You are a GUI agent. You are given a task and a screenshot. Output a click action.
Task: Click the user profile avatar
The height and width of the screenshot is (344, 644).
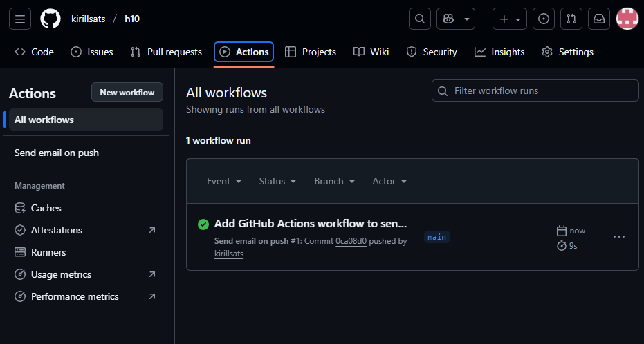[627, 19]
